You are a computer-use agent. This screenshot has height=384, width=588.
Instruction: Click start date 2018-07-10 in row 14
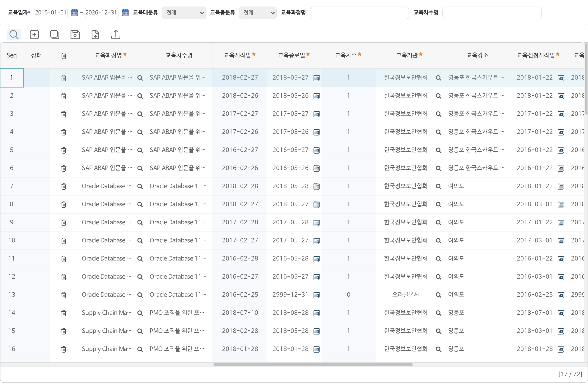240,313
